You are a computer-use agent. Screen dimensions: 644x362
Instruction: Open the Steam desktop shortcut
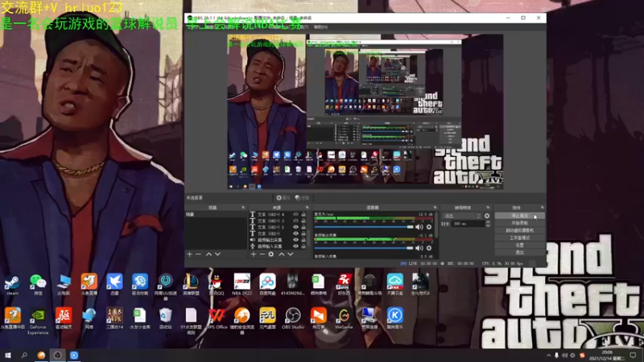12,285
